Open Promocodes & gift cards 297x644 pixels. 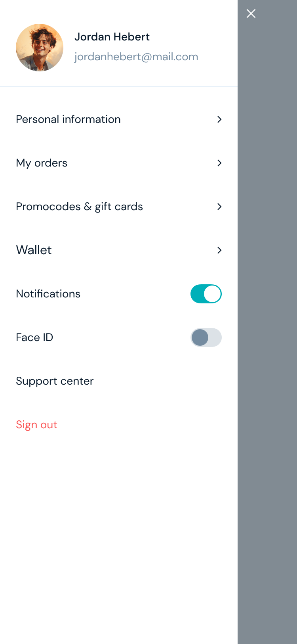point(79,207)
